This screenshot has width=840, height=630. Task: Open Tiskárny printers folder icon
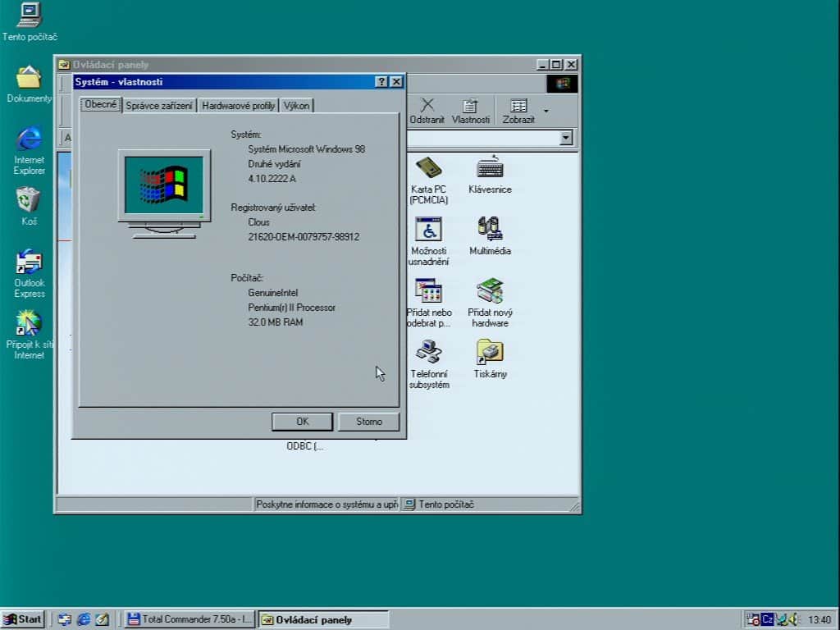pyautogui.click(x=490, y=359)
